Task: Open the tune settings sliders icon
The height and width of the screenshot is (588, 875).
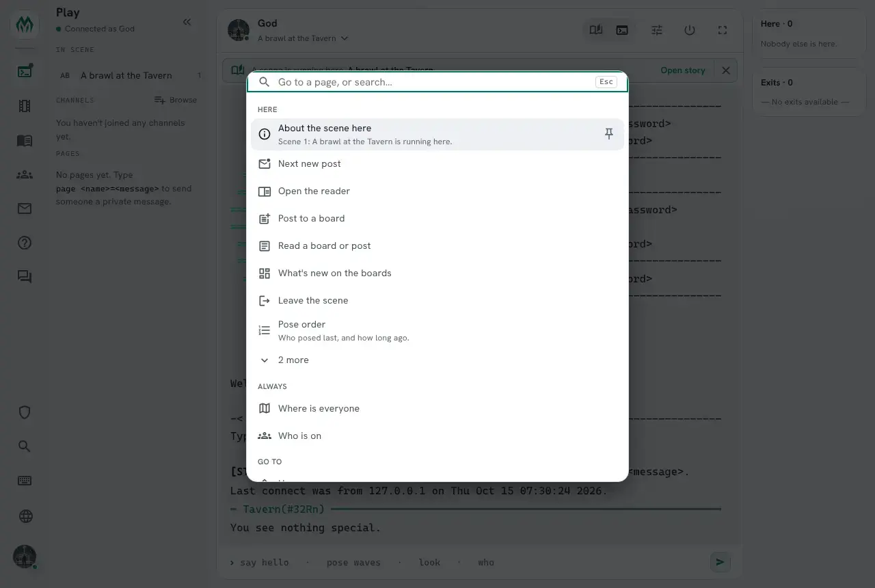Action: pyautogui.click(x=657, y=30)
